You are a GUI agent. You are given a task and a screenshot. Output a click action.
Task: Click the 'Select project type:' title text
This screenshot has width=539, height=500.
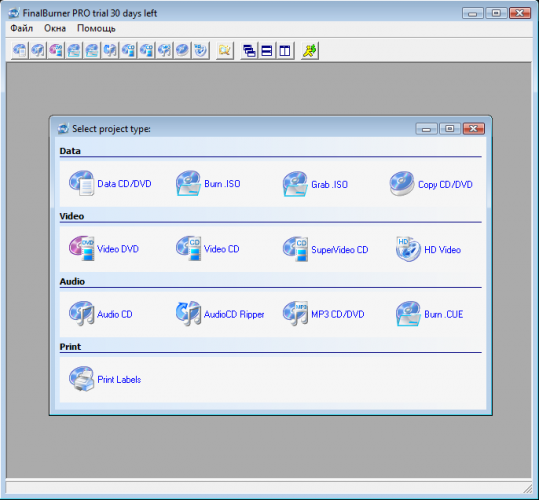click(111, 129)
